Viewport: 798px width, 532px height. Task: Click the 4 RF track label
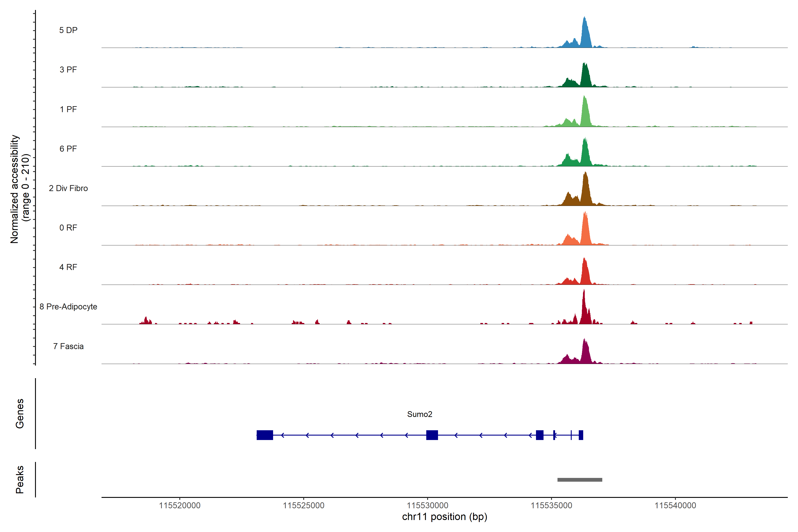[68, 267]
